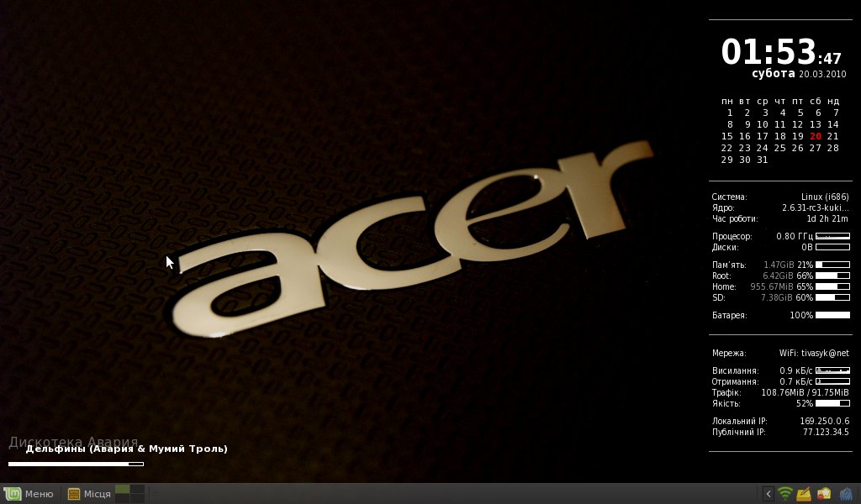Open the yellow notes tray icon
This screenshot has height=504, width=861.
click(x=804, y=494)
